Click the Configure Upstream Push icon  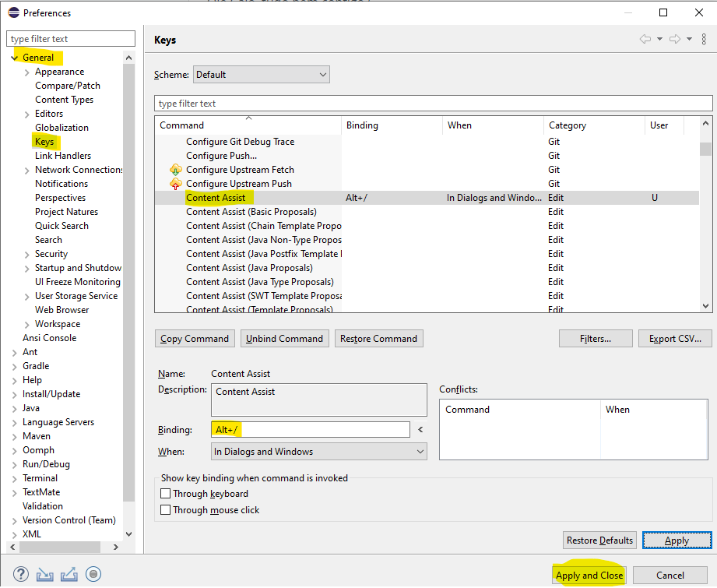176,184
